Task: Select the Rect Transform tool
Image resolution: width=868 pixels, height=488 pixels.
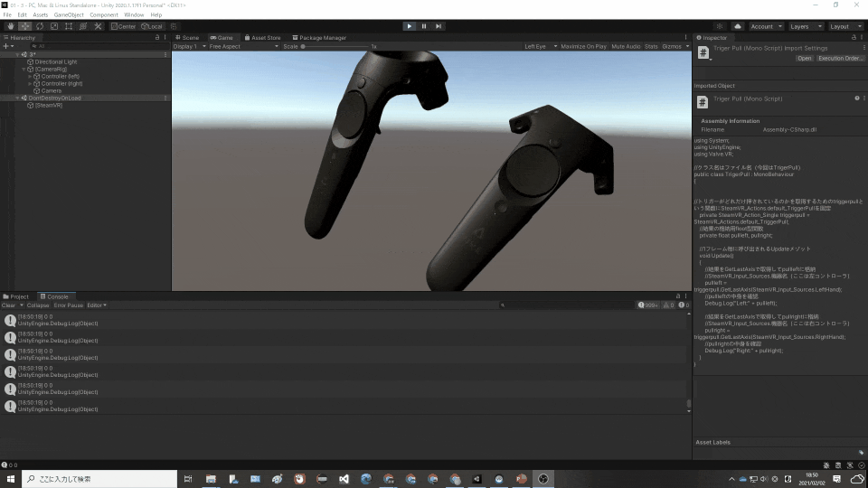Action: [69, 26]
